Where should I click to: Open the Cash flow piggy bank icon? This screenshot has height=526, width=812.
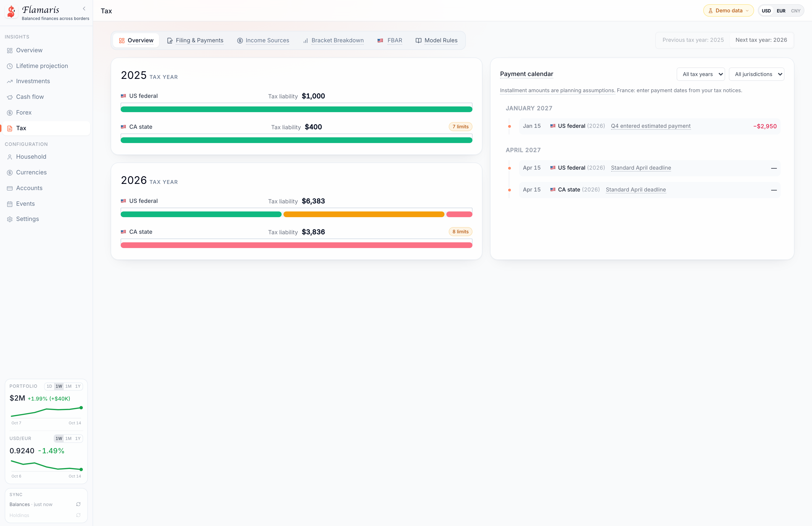[9, 97]
